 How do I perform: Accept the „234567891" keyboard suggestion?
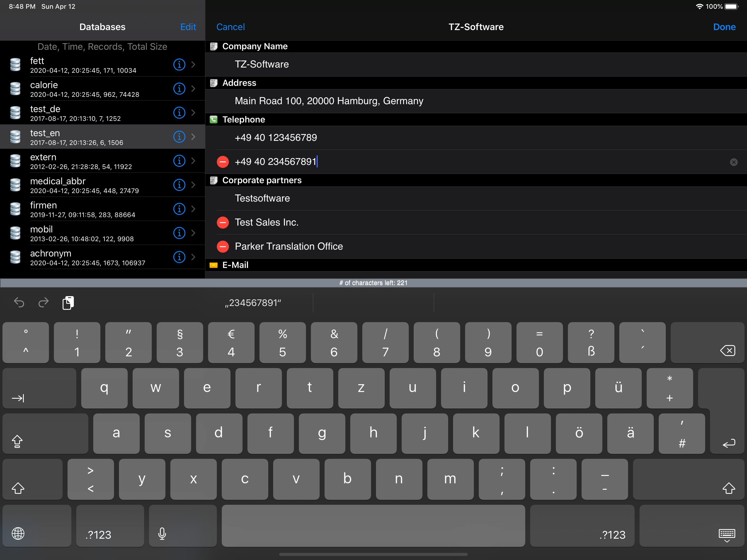click(x=253, y=303)
